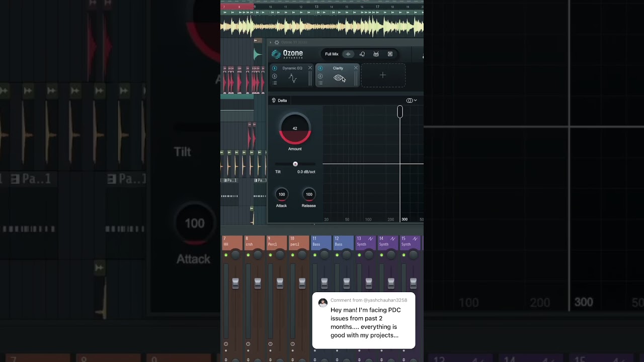Click the track 12 Bass volume fader
The width and height of the screenshot is (644, 362).
coord(346,283)
